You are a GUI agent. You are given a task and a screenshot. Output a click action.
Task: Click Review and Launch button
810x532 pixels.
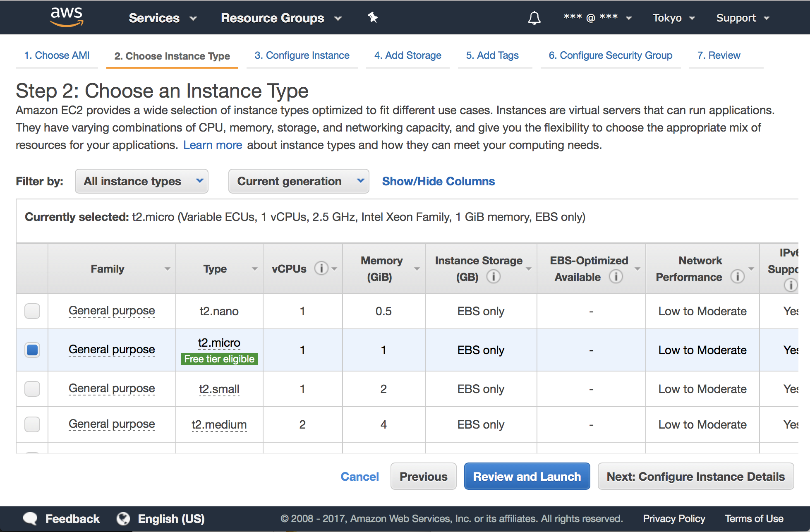(x=527, y=477)
